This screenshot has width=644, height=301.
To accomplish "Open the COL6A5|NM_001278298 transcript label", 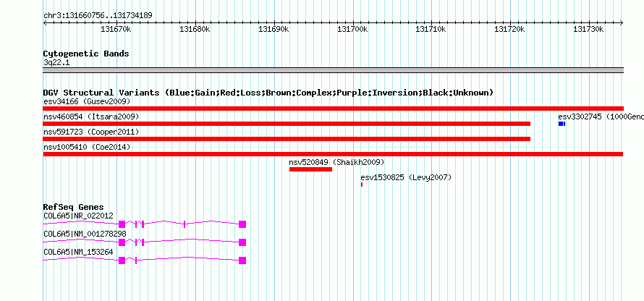I will pos(85,234).
